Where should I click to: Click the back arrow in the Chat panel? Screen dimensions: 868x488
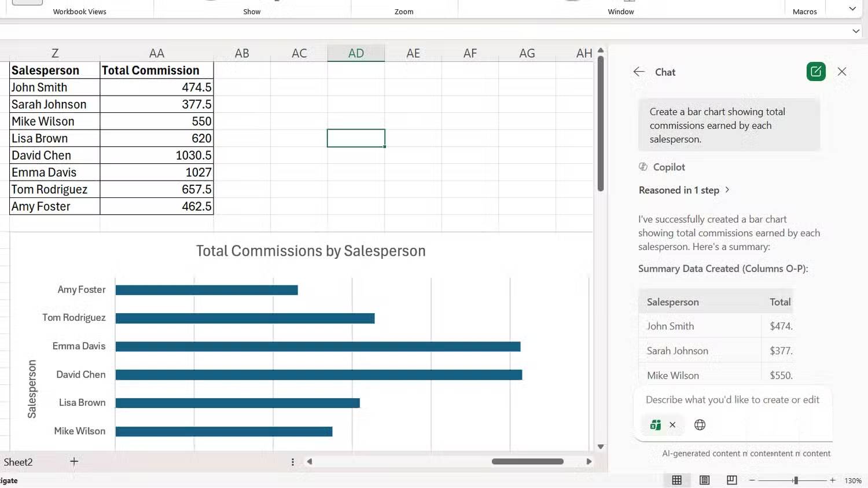638,71
